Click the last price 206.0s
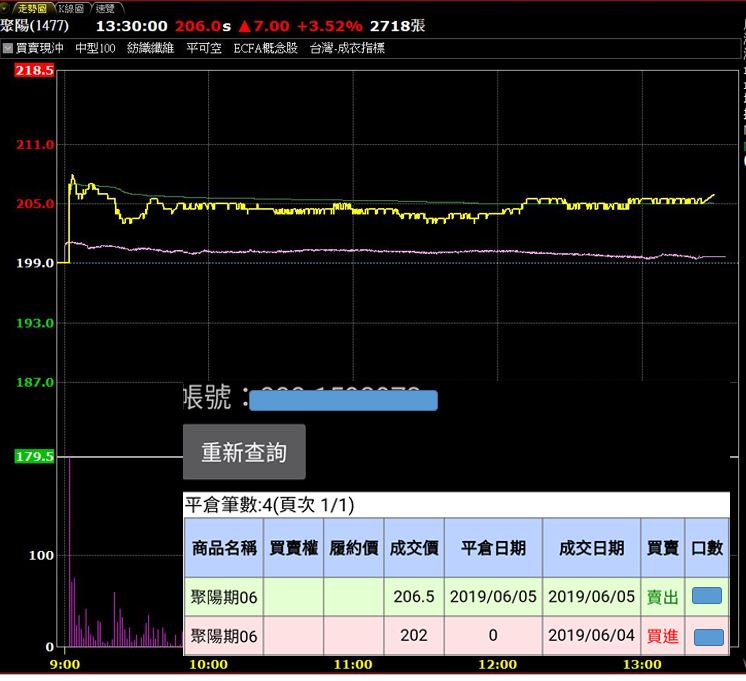 [x=203, y=26]
